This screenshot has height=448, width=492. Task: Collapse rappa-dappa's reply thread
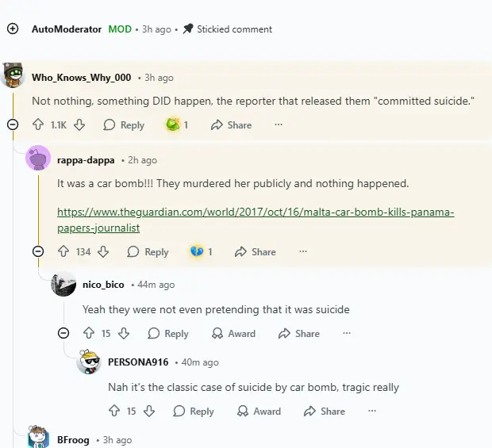pos(38,251)
